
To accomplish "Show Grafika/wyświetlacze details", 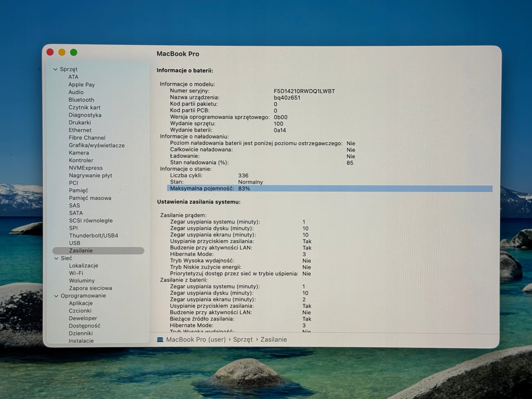I will click(97, 145).
